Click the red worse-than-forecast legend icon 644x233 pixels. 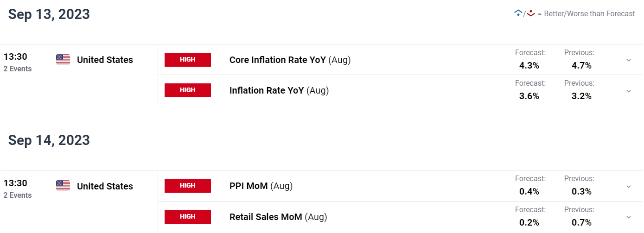531,13
